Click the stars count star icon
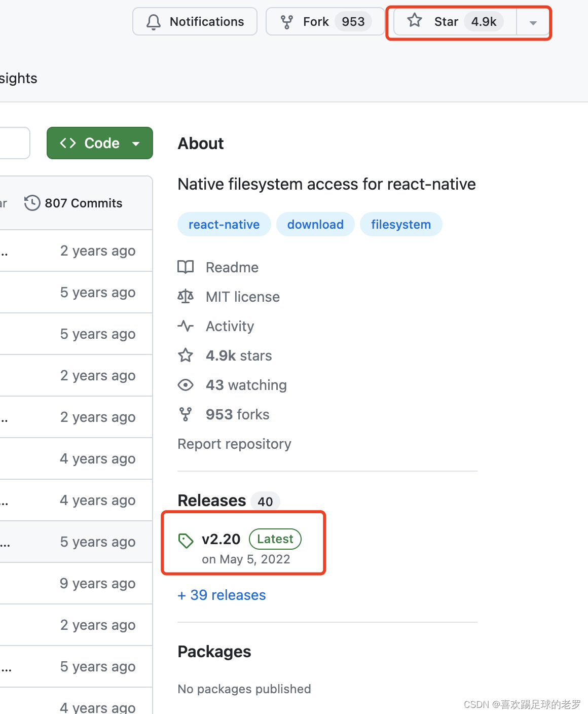The width and height of the screenshot is (588, 714). 186,355
